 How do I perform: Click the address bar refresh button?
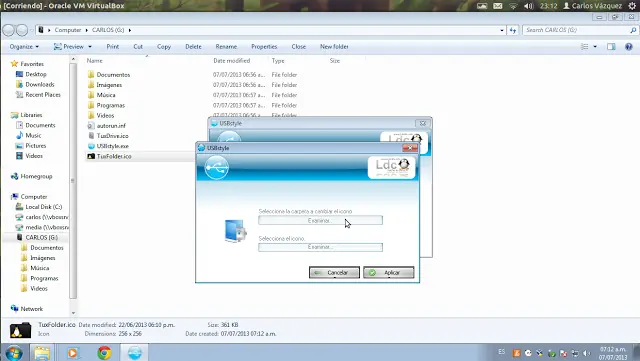(513, 30)
